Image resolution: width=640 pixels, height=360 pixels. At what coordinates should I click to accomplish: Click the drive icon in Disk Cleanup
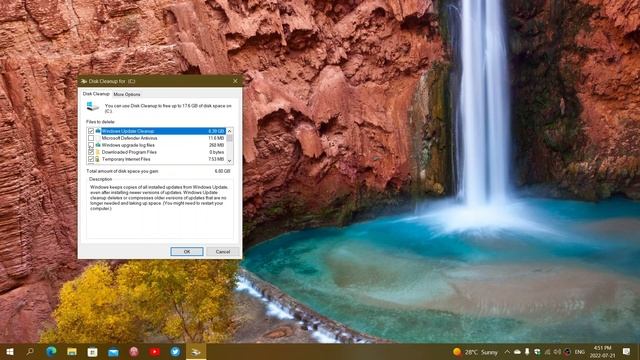point(93,106)
